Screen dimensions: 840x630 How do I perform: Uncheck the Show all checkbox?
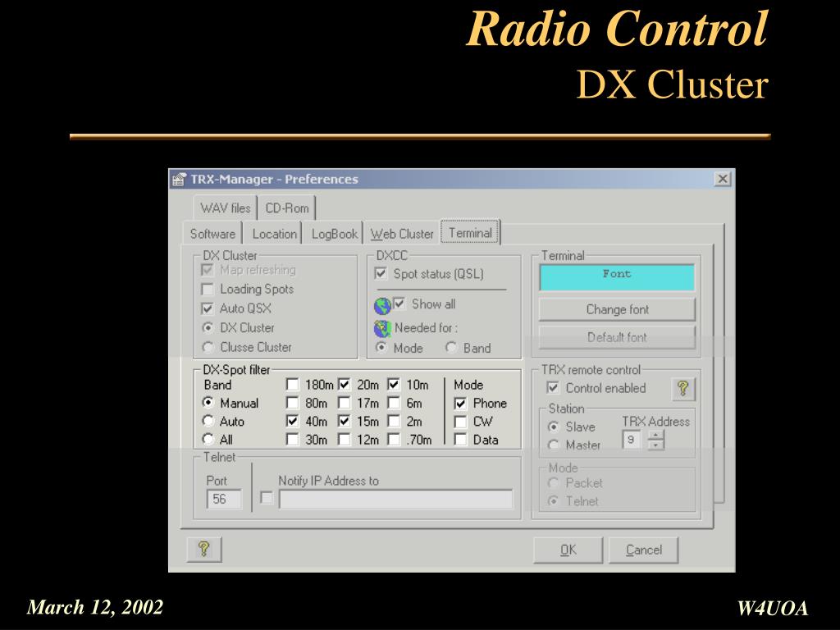coord(399,304)
